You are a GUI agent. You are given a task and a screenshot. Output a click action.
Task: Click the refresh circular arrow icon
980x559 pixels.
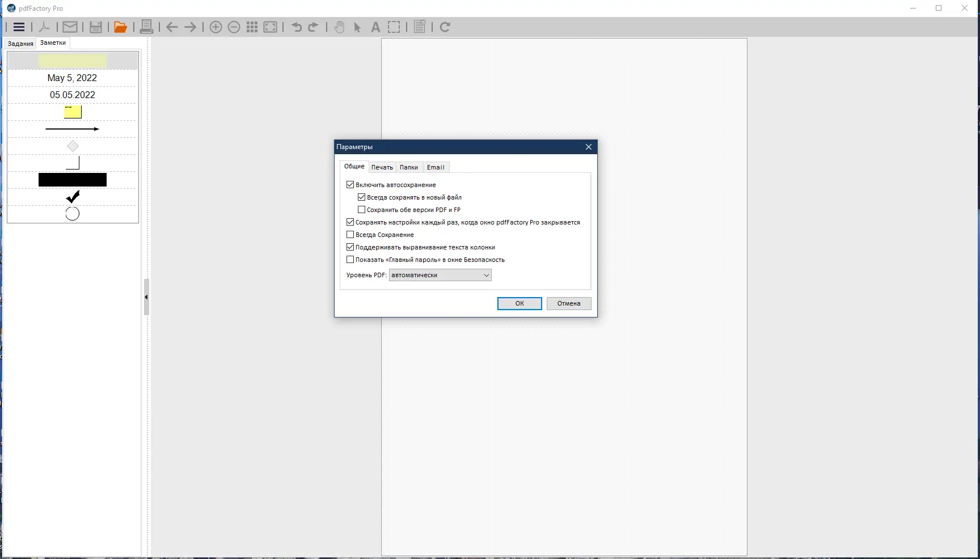click(445, 27)
